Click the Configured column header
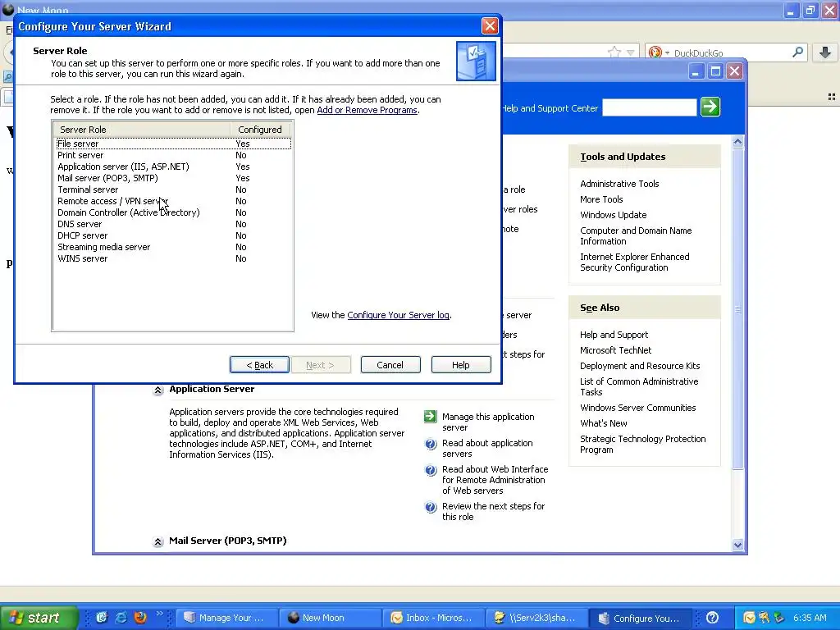 point(260,129)
